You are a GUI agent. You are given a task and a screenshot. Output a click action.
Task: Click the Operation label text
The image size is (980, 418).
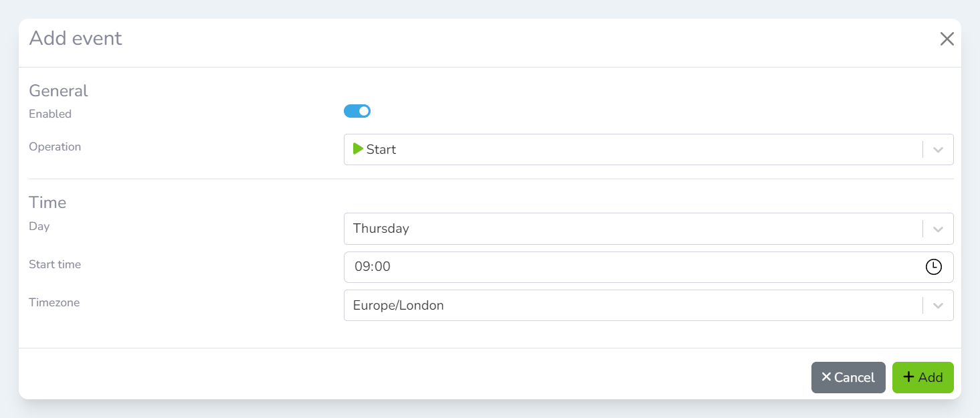tap(55, 147)
